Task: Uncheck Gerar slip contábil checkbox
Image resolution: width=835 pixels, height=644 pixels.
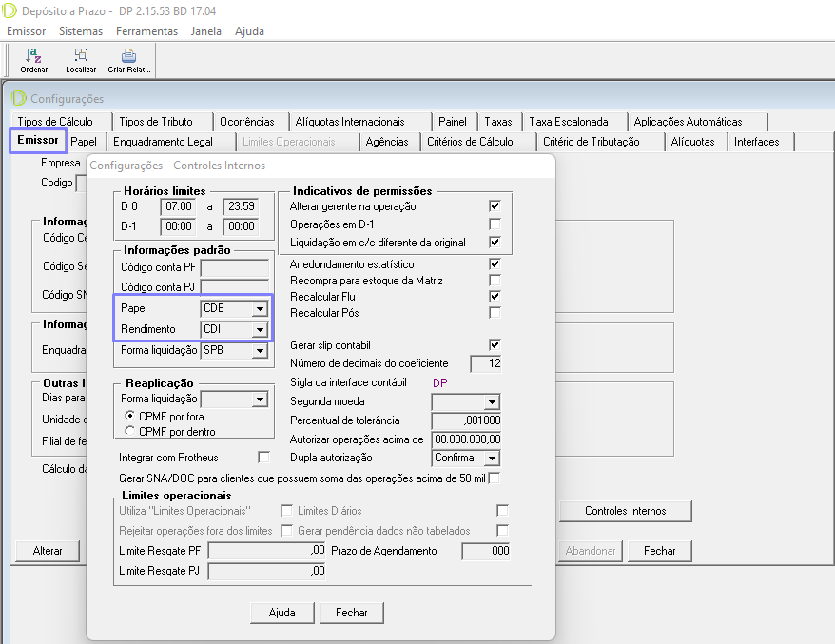Action: [495, 344]
